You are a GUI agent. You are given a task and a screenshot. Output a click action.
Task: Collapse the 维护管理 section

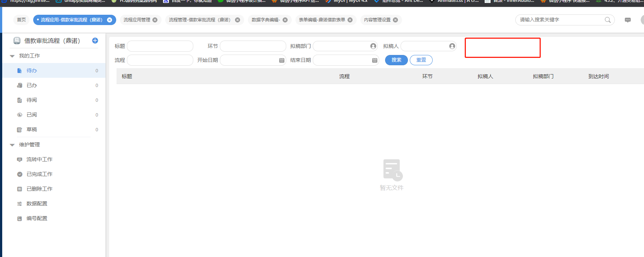[x=12, y=145]
